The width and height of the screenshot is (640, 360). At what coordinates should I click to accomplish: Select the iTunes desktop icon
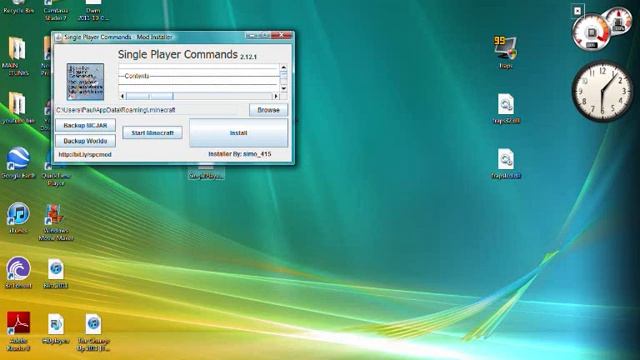point(18,218)
